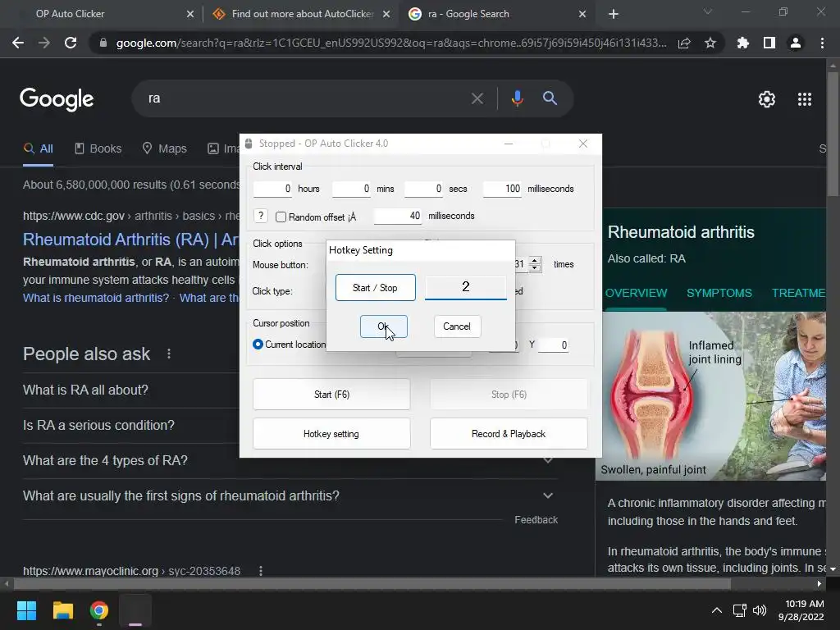Select the SYMPTOMS tab

[x=719, y=293]
